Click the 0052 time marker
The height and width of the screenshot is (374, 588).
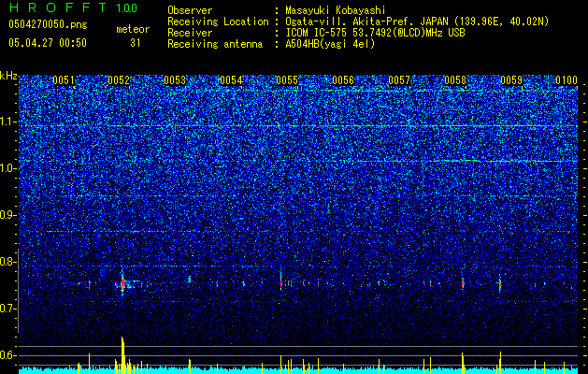point(119,80)
